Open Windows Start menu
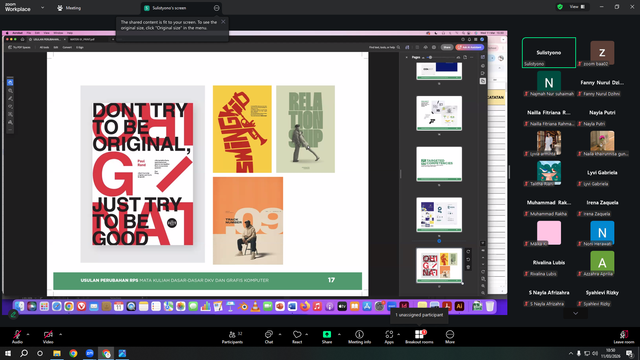The image size is (640, 360). click(8, 353)
